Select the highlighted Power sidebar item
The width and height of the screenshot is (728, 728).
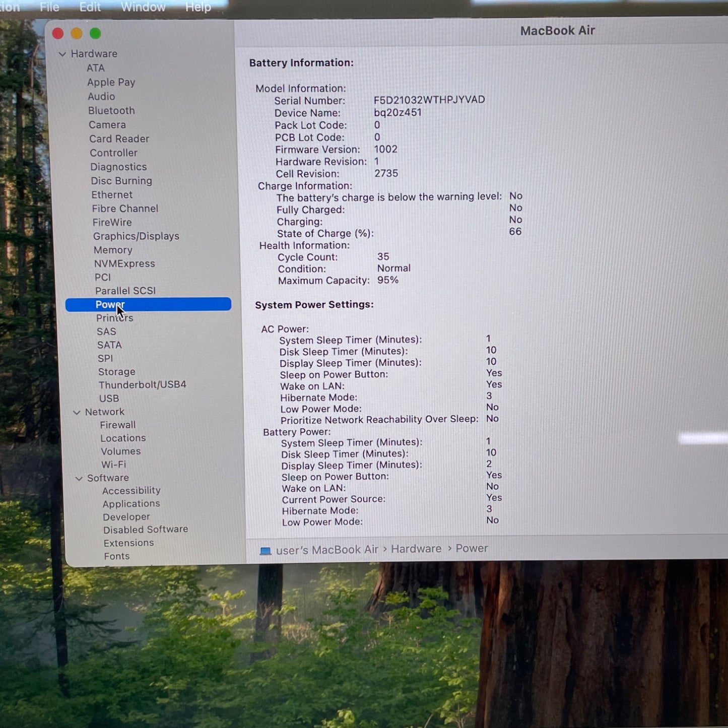tap(148, 304)
